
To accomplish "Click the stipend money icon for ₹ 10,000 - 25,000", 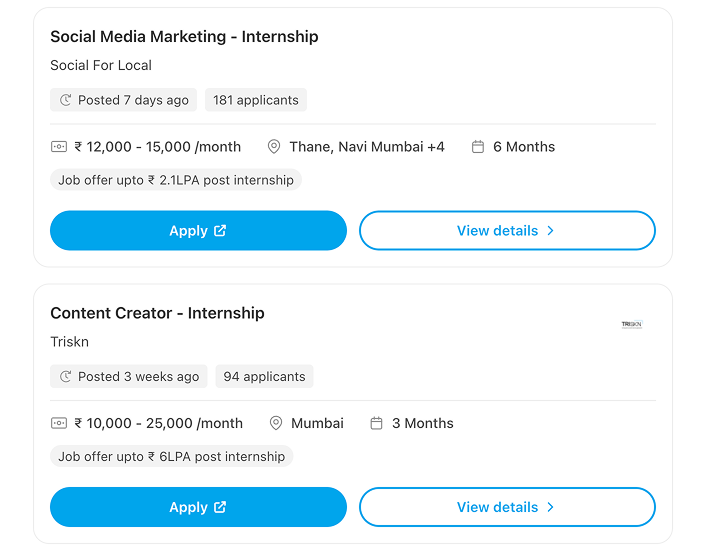I will pyautogui.click(x=59, y=423).
